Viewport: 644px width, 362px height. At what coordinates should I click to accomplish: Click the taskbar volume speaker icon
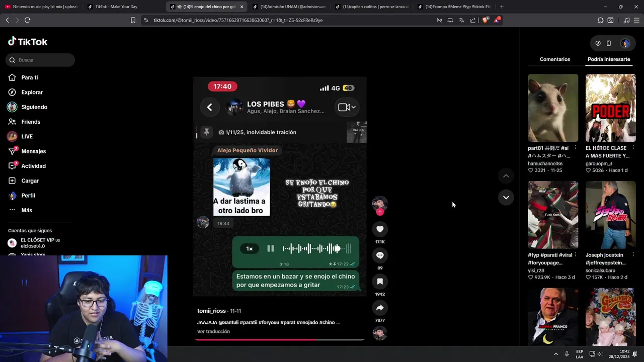(600, 354)
